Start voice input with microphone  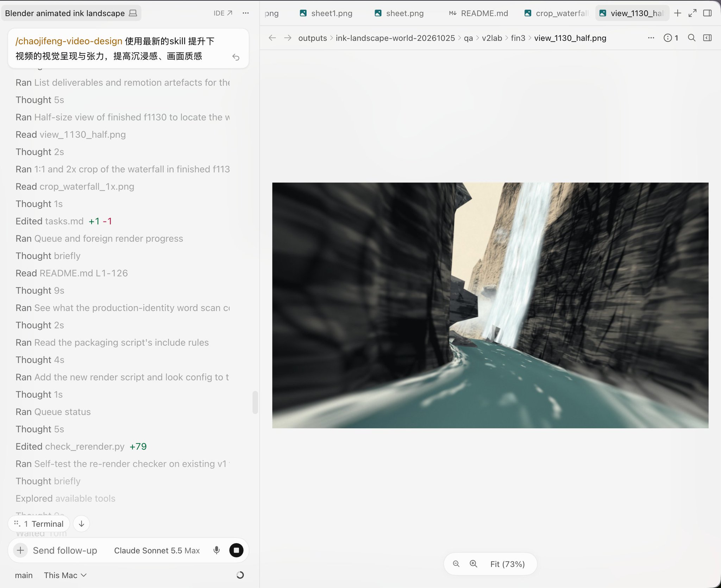(x=217, y=550)
